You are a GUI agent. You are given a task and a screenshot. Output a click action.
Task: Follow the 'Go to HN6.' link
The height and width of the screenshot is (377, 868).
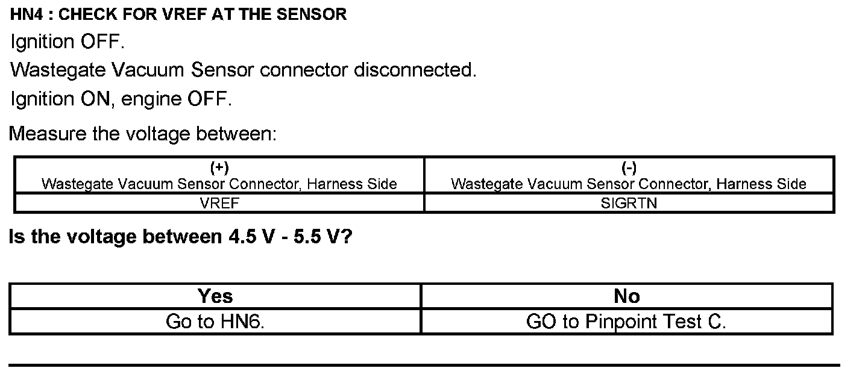pos(215,322)
